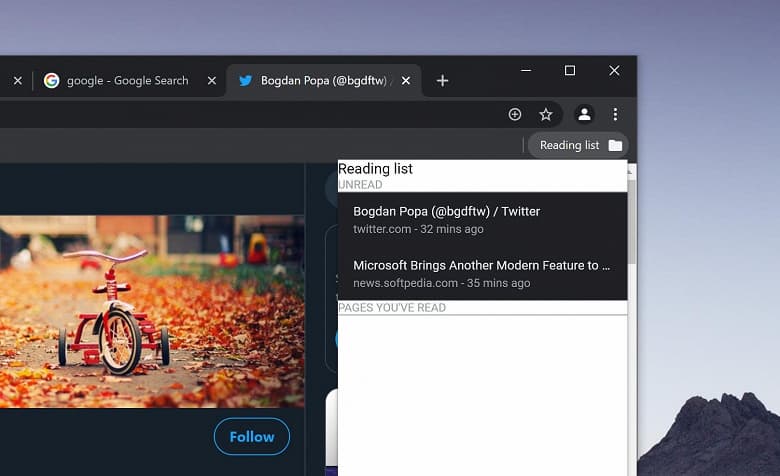
Task: Bookmark this page with the star icon
Action: point(546,114)
